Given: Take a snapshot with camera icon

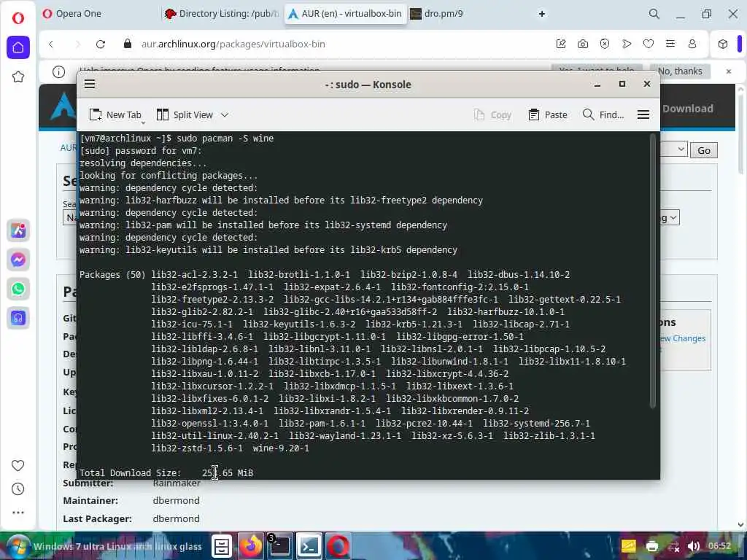Looking at the screenshot, I should (583, 44).
